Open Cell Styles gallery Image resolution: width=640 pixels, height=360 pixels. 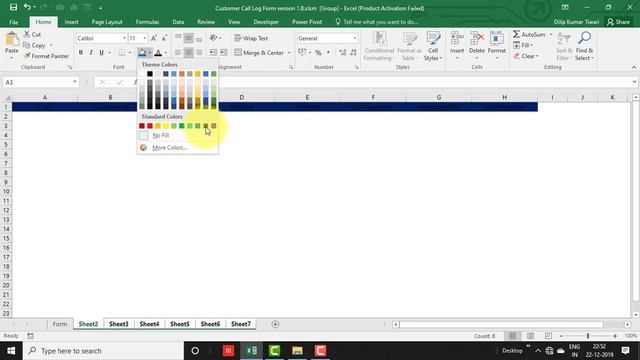tap(433, 46)
